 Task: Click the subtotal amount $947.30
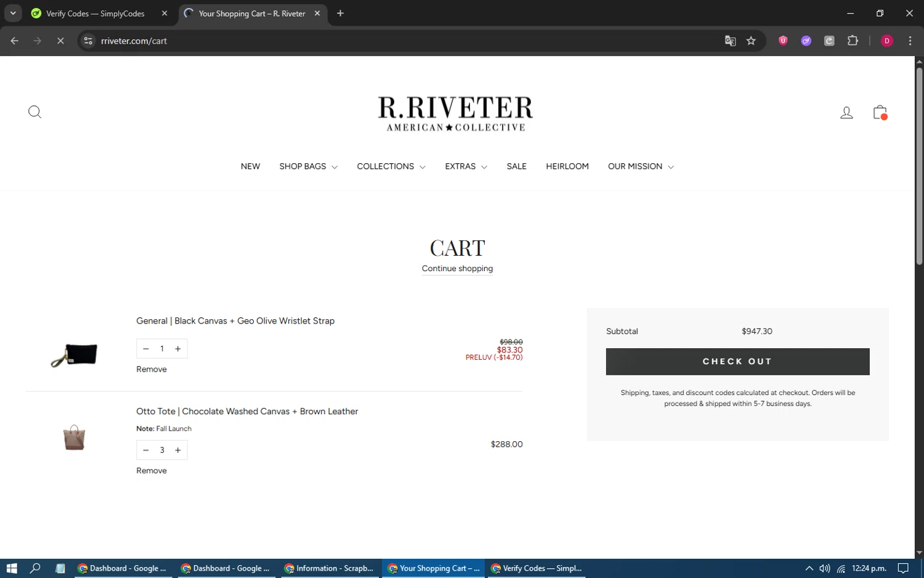click(757, 332)
